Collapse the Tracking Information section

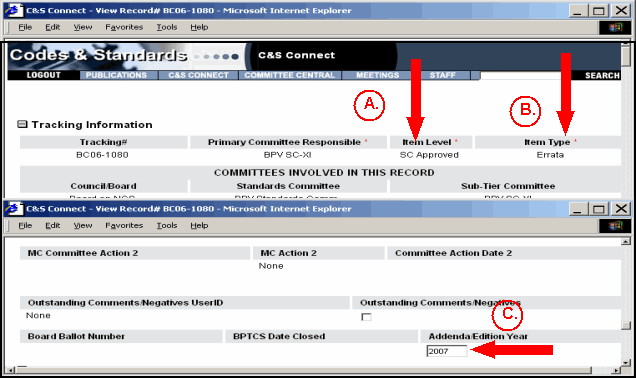click(x=22, y=124)
